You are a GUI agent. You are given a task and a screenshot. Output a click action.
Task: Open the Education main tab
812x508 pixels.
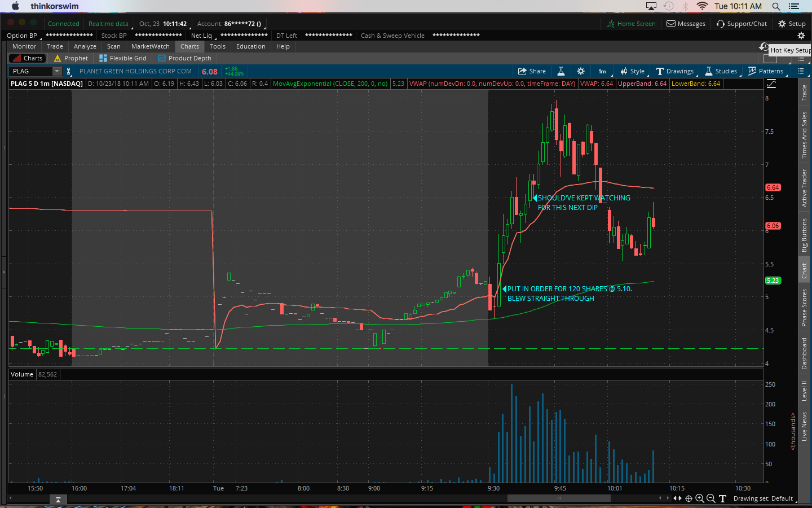(251, 46)
